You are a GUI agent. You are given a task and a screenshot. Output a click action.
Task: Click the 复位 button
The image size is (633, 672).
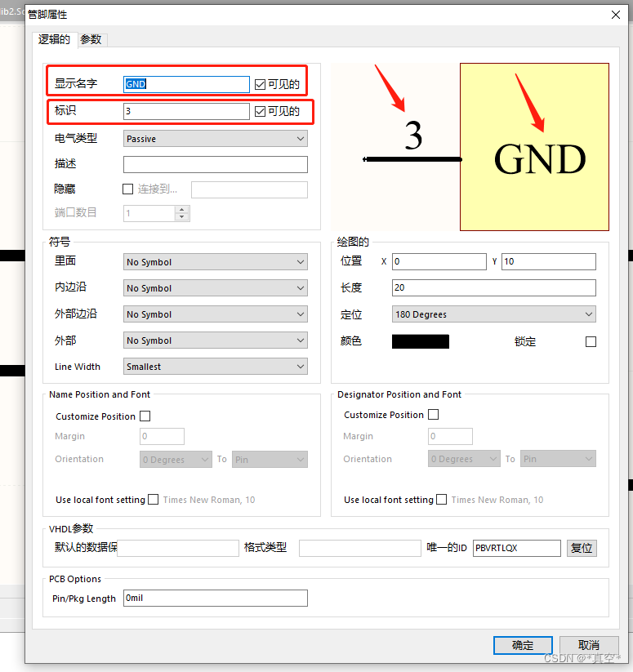pyautogui.click(x=582, y=548)
